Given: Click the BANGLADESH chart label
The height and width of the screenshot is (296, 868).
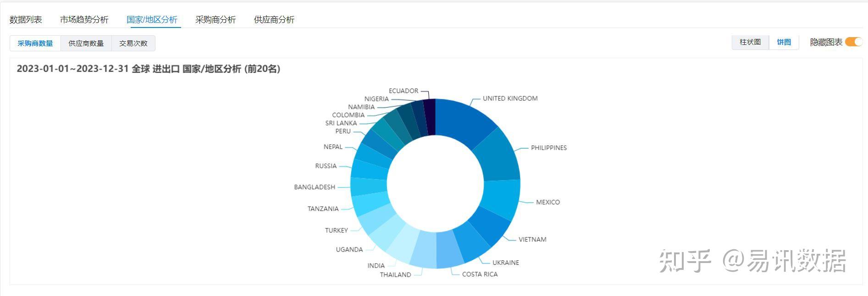Looking at the screenshot, I should tap(315, 187).
